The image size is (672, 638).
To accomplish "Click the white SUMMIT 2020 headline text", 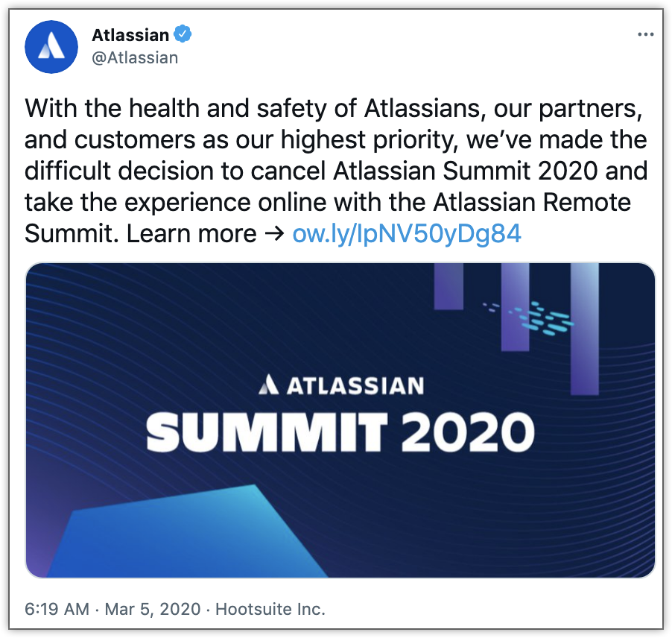I will tap(340, 432).
